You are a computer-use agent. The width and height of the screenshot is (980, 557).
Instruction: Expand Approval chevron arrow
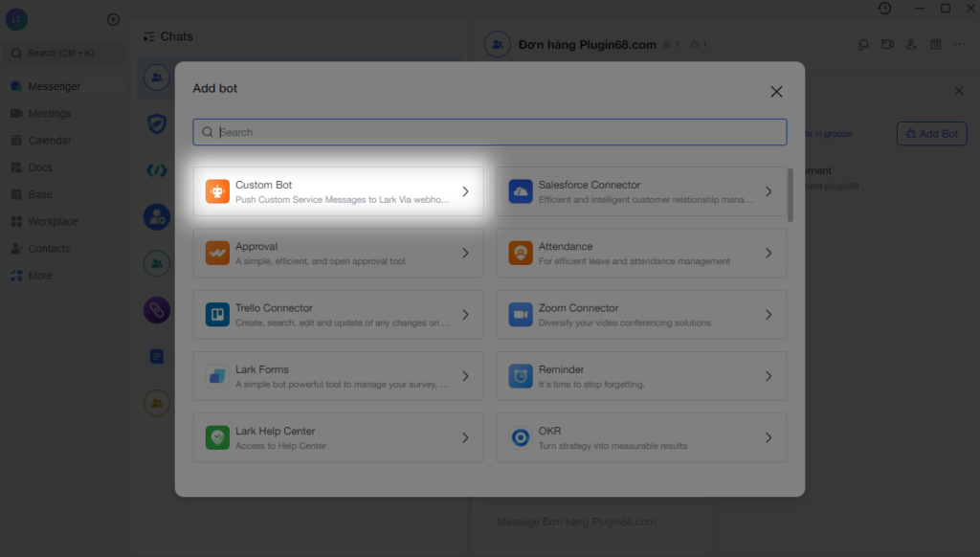[x=466, y=254]
